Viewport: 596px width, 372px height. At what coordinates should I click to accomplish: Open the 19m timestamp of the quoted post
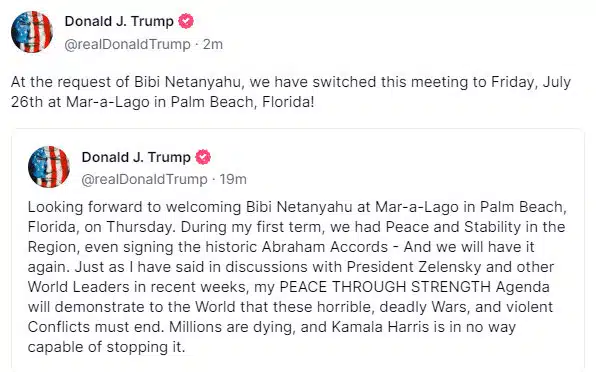[233, 179]
